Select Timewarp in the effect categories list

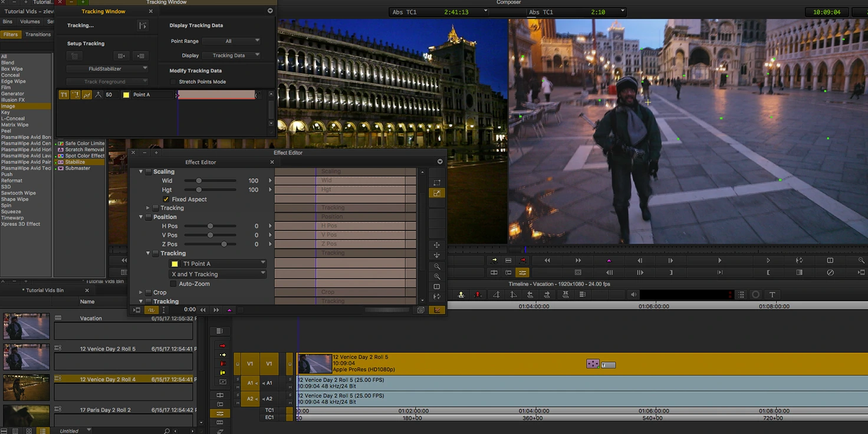coord(12,218)
